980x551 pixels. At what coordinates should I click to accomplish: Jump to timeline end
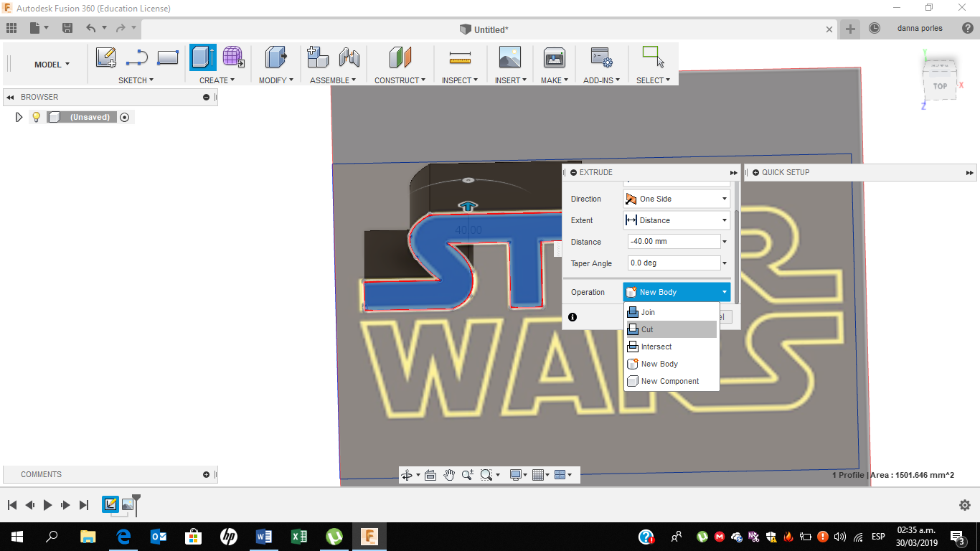[x=83, y=505]
